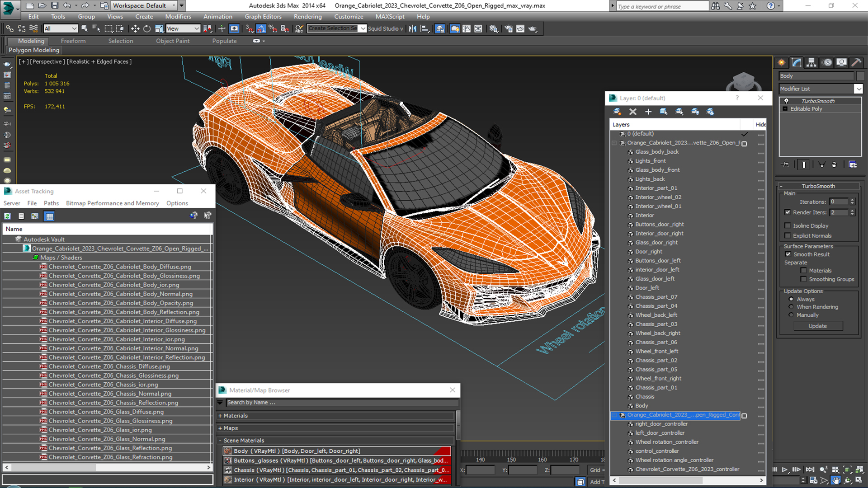Viewport: 868px width, 488px height.
Task: Click the Save File icon in title bar
Action: [55, 5]
